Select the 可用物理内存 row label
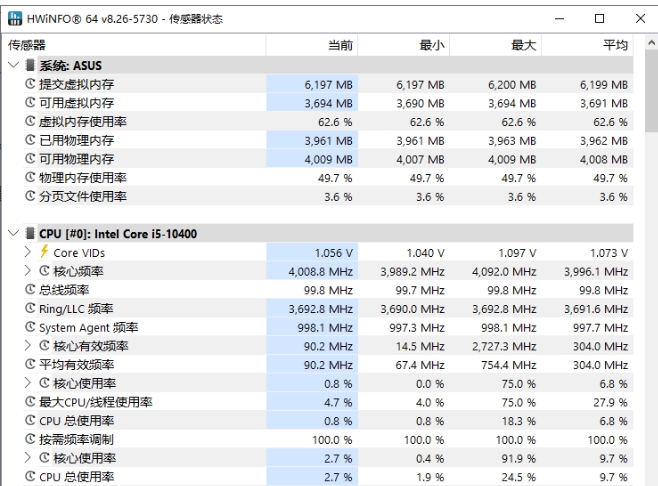The image size is (658, 486). tap(76, 159)
